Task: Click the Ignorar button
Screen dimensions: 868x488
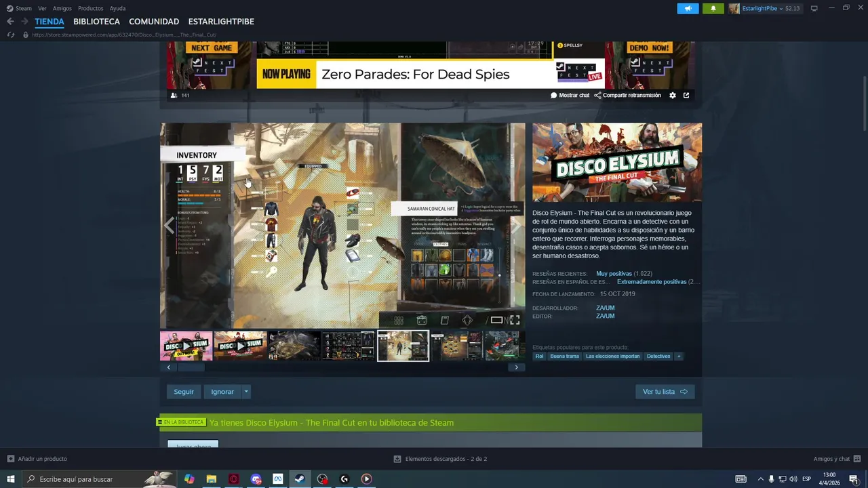Action: pos(222,392)
